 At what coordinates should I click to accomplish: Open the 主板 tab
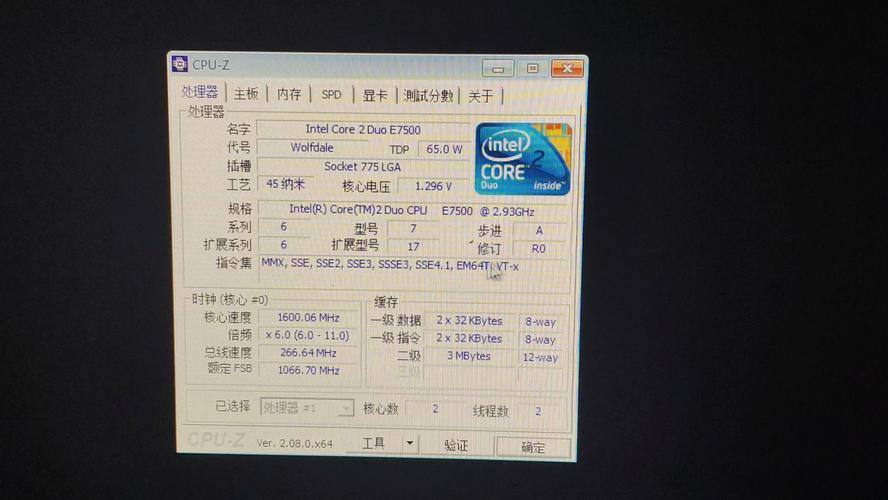pyautogui.click(x=246, y=93)
